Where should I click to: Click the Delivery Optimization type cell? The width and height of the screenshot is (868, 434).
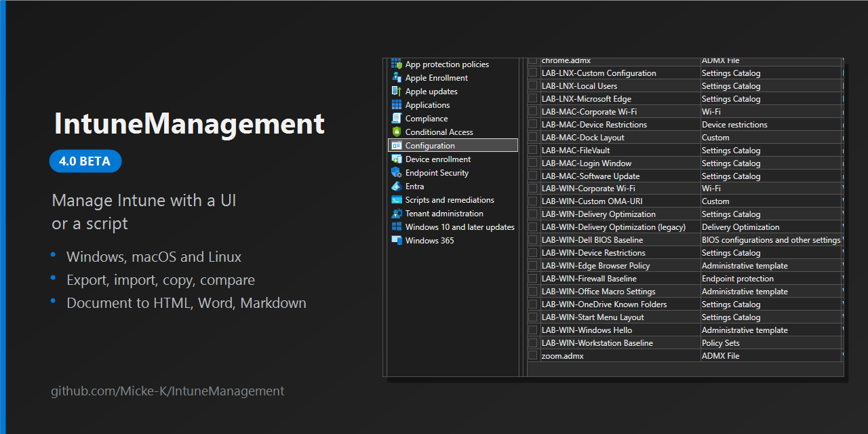click(x=771, y=227)
